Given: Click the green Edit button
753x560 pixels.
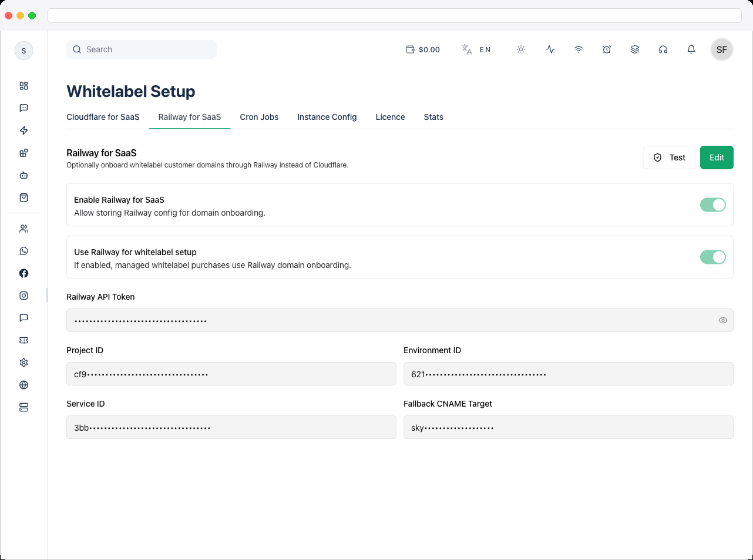Looking at the screenshot, I should click(717, 157).
